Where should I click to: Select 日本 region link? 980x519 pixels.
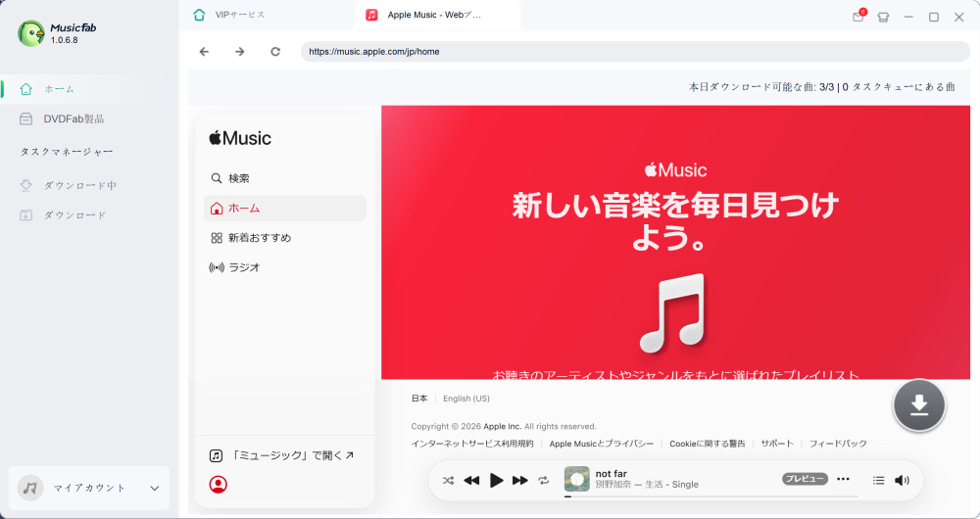click(419, 399)
